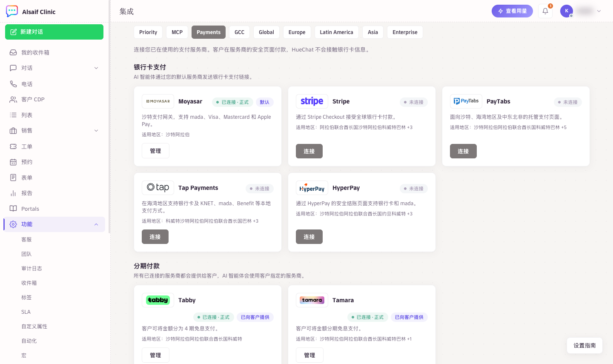The image size is (613, 364).
Task: Start a new conversation with 新建对话
Action: tap(54, 32)
